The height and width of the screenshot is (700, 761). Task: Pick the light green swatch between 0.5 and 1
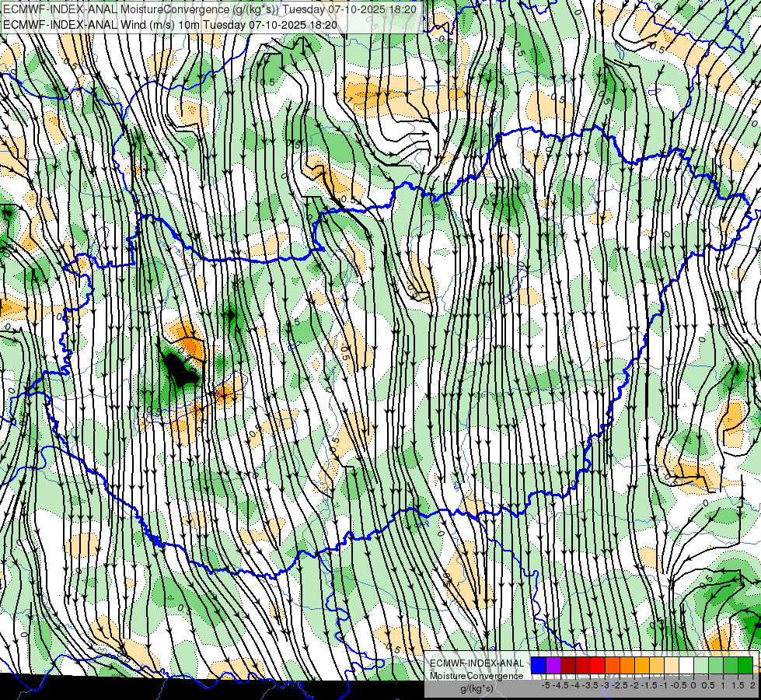[x=715, y=665]
